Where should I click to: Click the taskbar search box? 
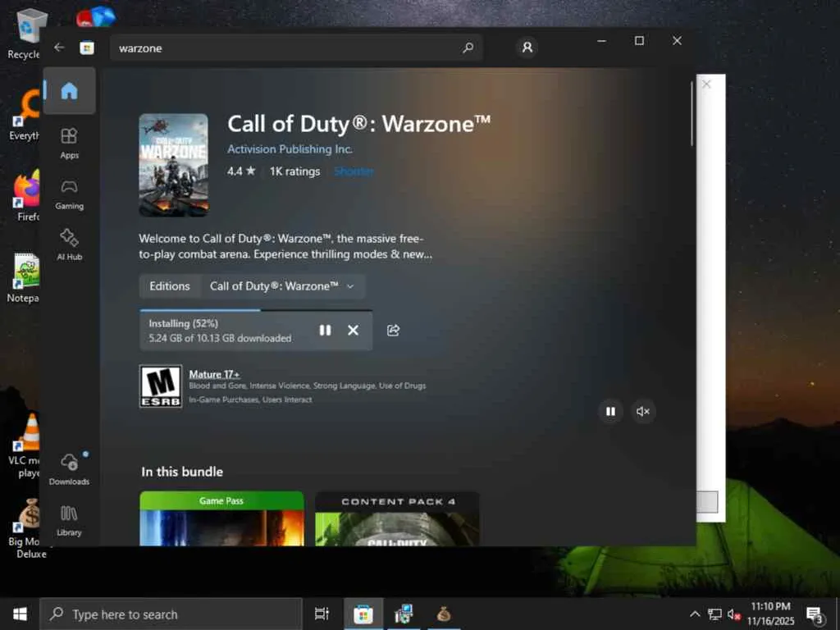(171, 614)
